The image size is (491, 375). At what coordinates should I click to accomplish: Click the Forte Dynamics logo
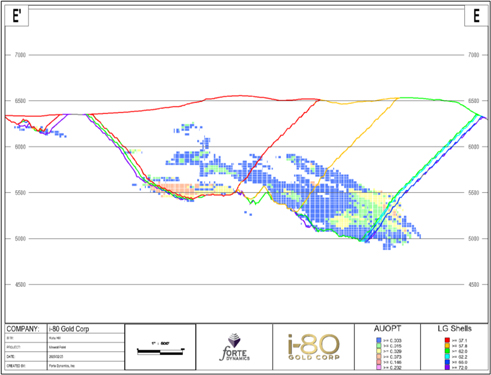(234, 347)
